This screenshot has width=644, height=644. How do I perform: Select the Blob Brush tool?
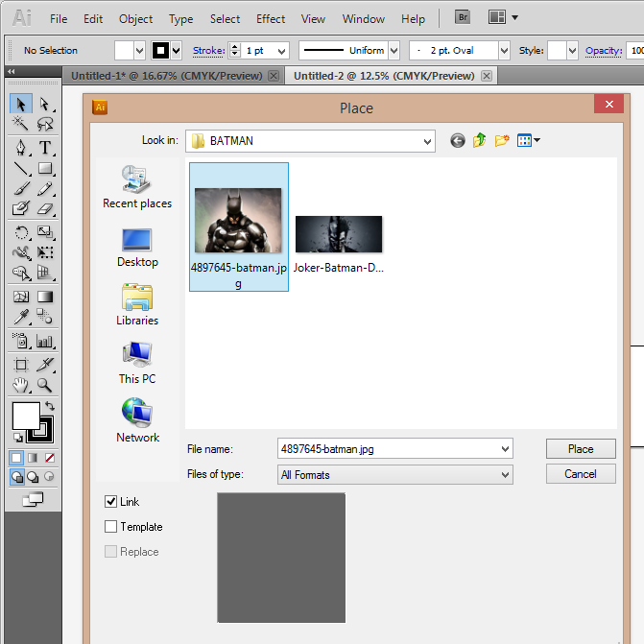pyautogui.click(x=21, y=208)
